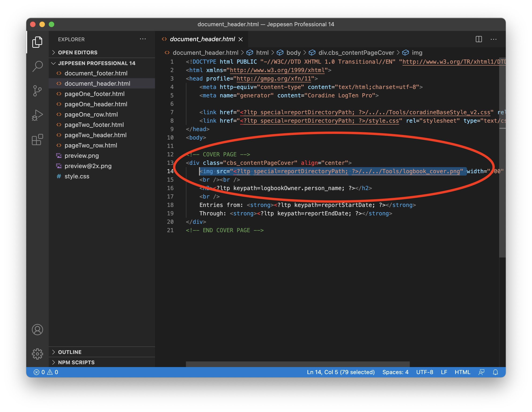Click the closing div tag on line 20
Image resolution: width=532 pixels, height=412 pixels.
196,222
